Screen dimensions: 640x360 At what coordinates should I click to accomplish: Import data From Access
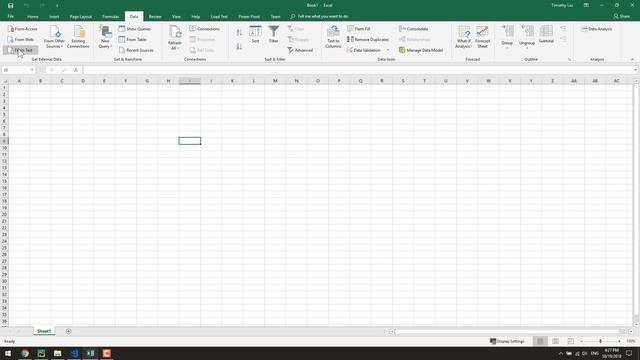[22, 29]
